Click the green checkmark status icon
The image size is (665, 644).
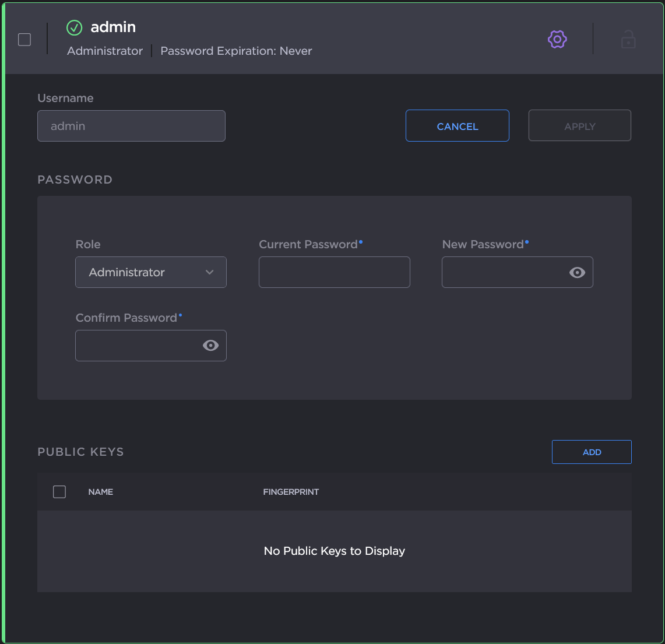click(75, 27)
